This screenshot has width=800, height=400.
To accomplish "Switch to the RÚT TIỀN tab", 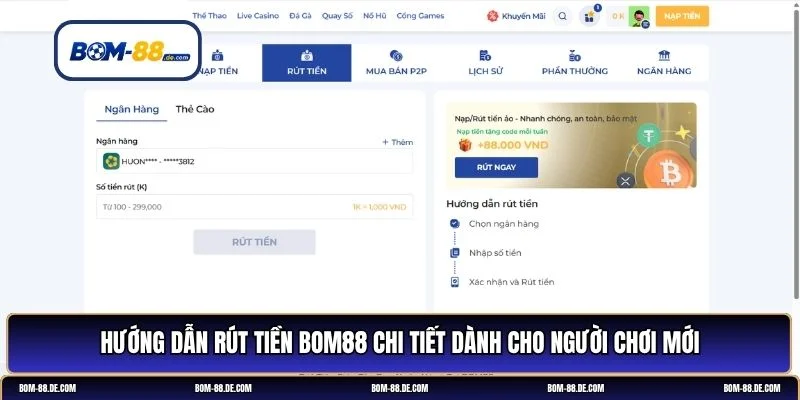I will 307,63.
